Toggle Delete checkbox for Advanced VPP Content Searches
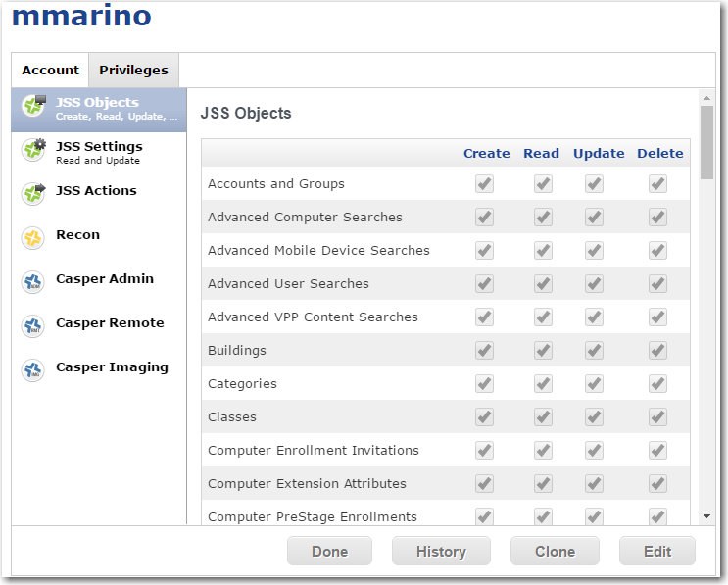Image resolution: width=728 pixels, height=585 pixels. 657,317
